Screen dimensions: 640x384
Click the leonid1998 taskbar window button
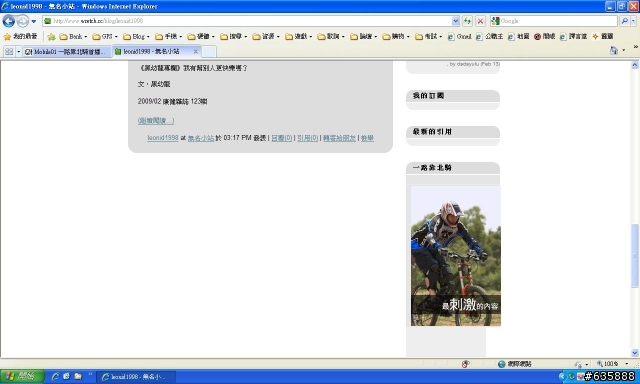[137, 377]
